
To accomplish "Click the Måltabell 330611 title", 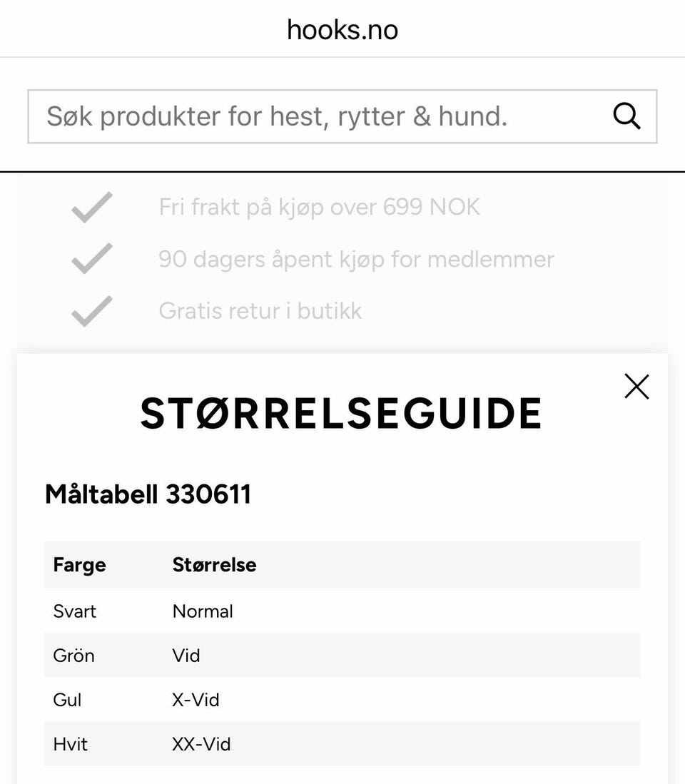I will 148,494.
